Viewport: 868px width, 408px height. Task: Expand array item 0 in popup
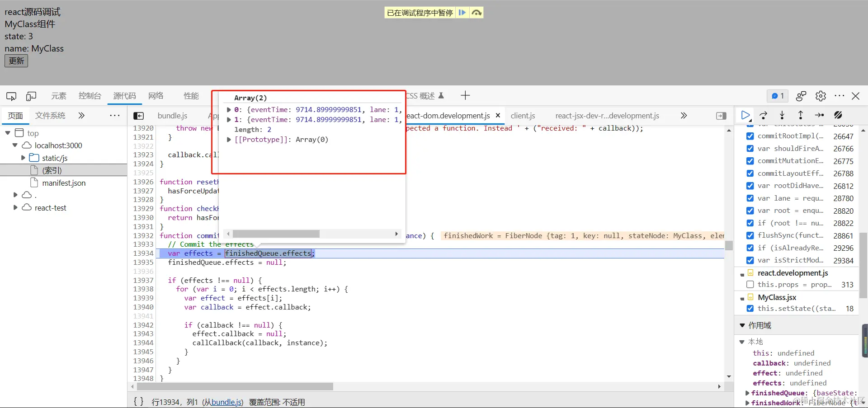point(229,110)
